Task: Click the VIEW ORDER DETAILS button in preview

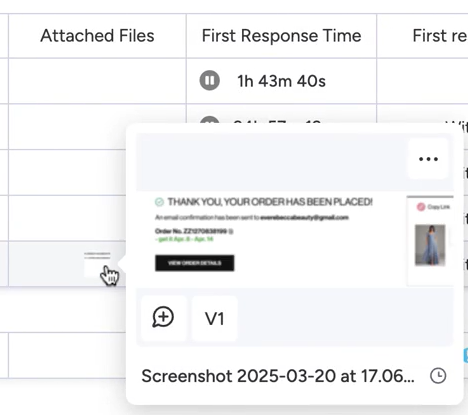Action: [x=195, y=263]
